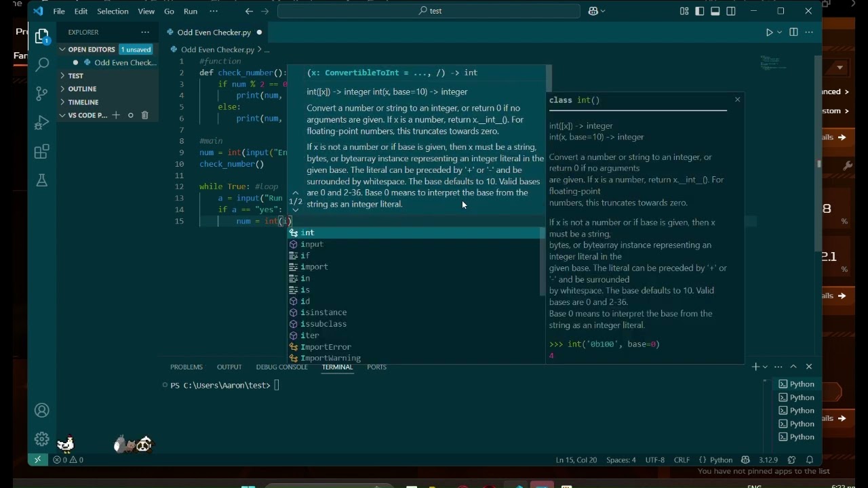The width and height of the screenshot is (868, 488).
Task: Open the Explorer view in activity bar
Action: click(42, 36)
